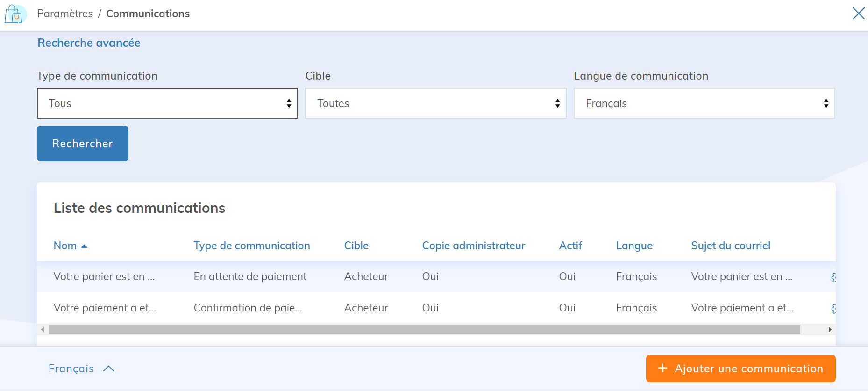This screenshot has height=391, width=868.
Task: Open the Langue de communication dropdown
Action: (x=704, y=103)
